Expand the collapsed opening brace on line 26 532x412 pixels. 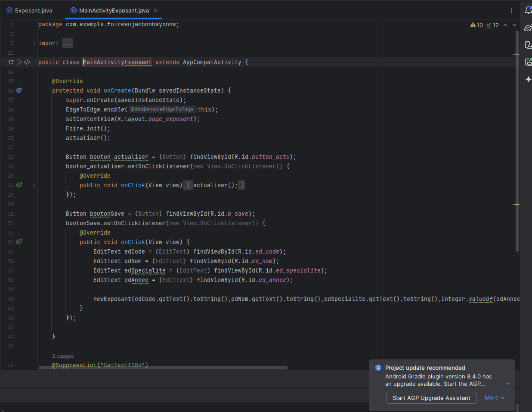(x=188, y=185)
